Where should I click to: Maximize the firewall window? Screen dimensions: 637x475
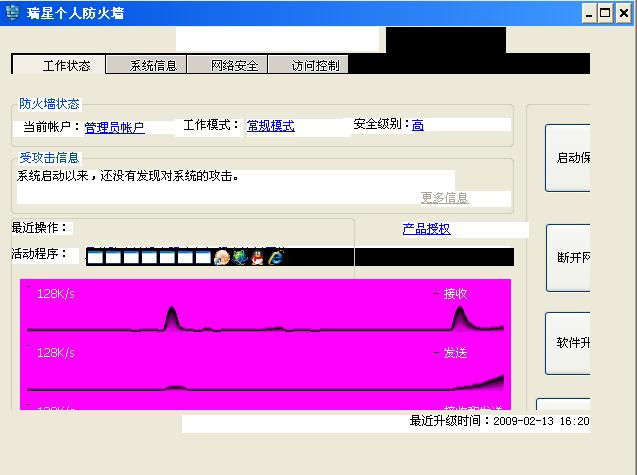[x=605, y=13]
